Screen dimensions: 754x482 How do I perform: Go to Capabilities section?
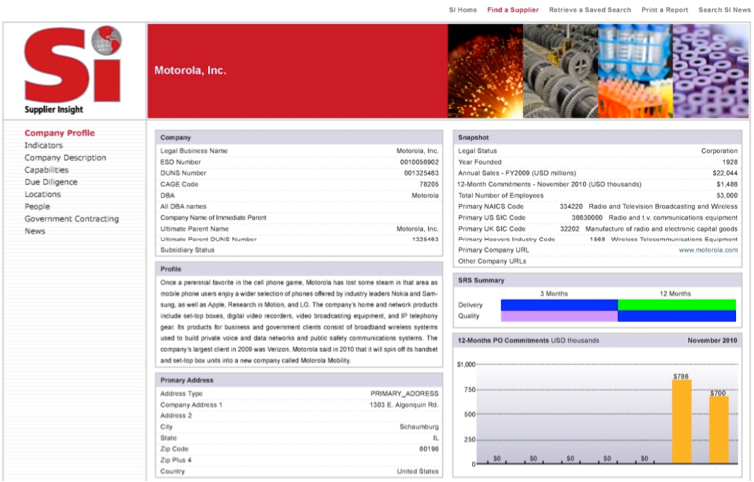[46, 170]
